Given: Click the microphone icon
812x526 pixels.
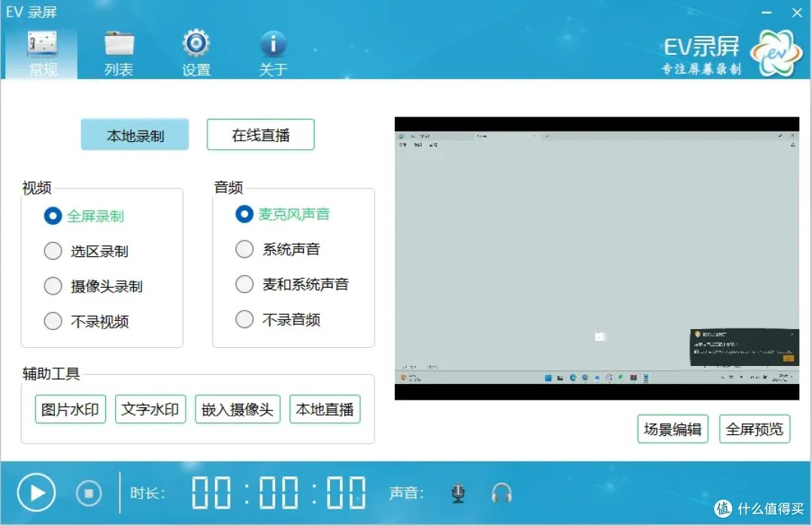Looking at the screenshot, I should point(458,493).
